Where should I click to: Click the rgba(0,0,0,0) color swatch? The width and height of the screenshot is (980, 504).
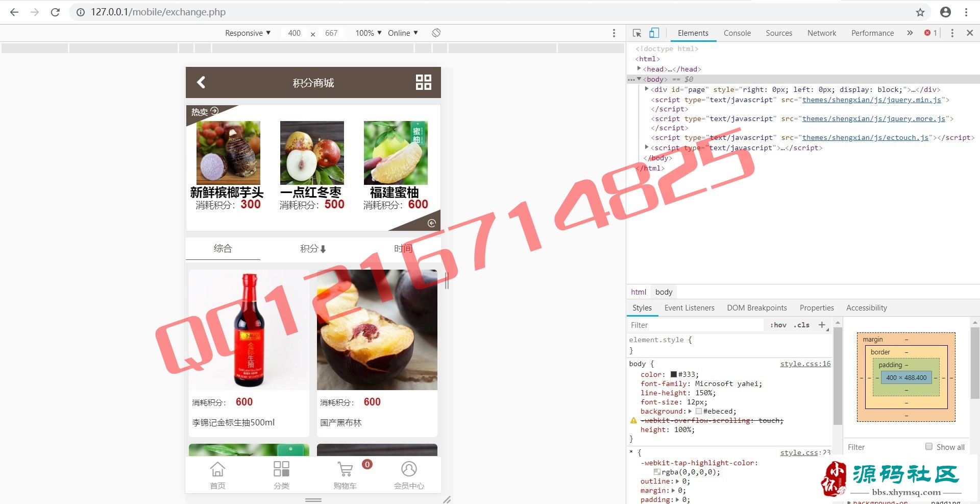tap(657, 472)
